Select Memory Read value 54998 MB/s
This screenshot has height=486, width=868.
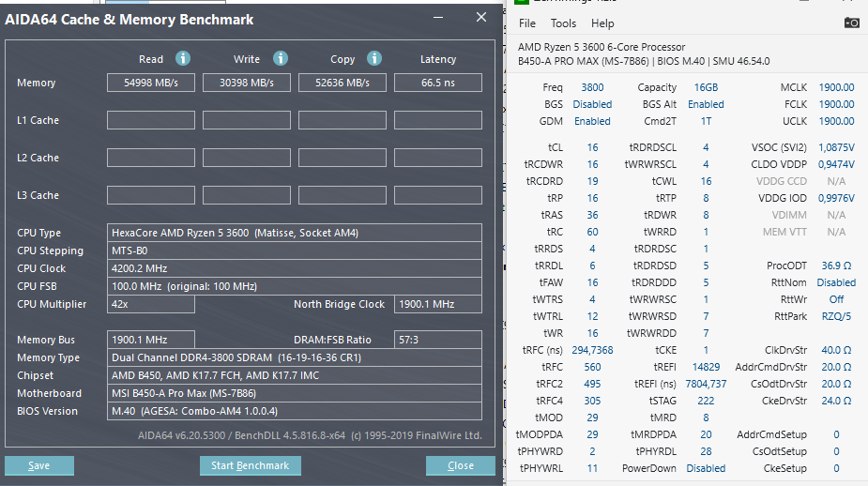(x=150, y=83)
